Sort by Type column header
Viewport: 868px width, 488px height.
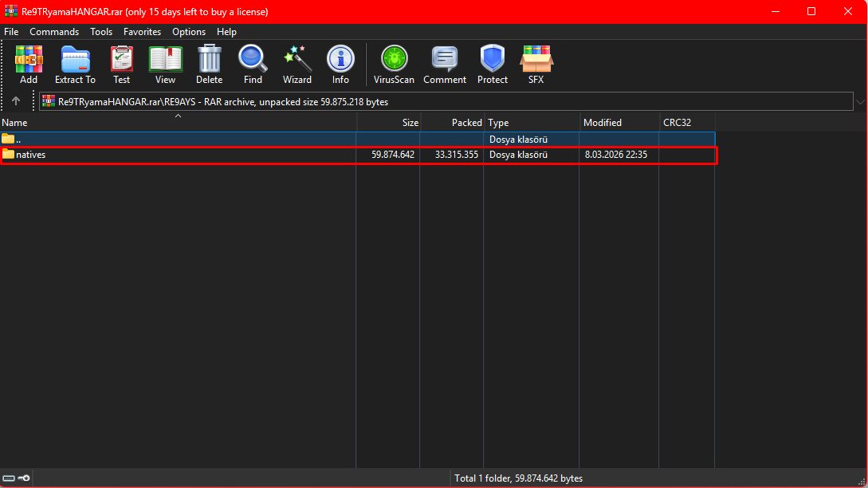coord(532,123)
